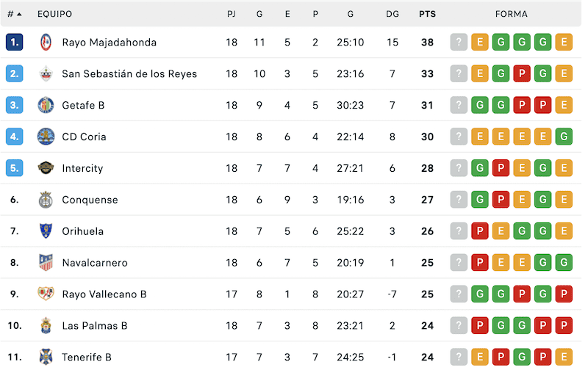Click the Orihuela club crest
The height and width of the screenshot is (370, 588).
click(x=46, y=231)
